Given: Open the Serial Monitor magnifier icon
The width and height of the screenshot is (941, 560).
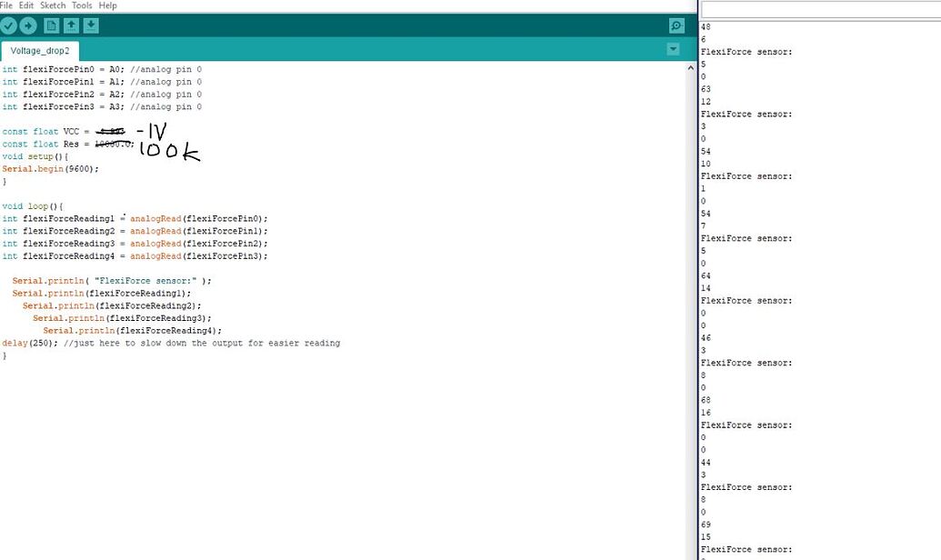Looking at the screenshot, I should click(x=676, y=25).
